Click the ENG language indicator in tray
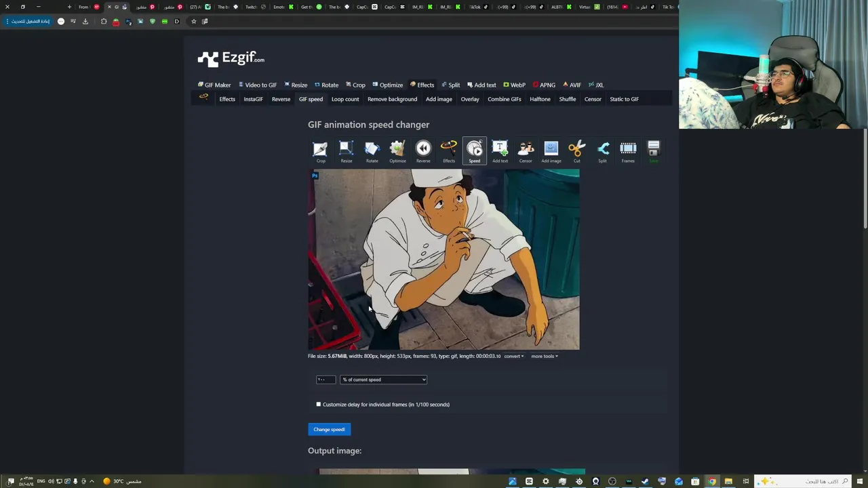Screen dimensions: 868x488 click(41, 481)
